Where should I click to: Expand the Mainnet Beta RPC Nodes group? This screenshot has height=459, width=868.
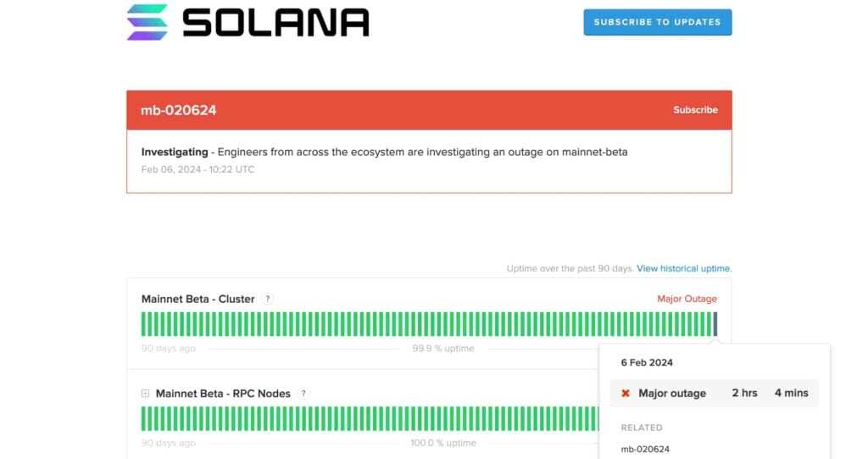point(145,394)
